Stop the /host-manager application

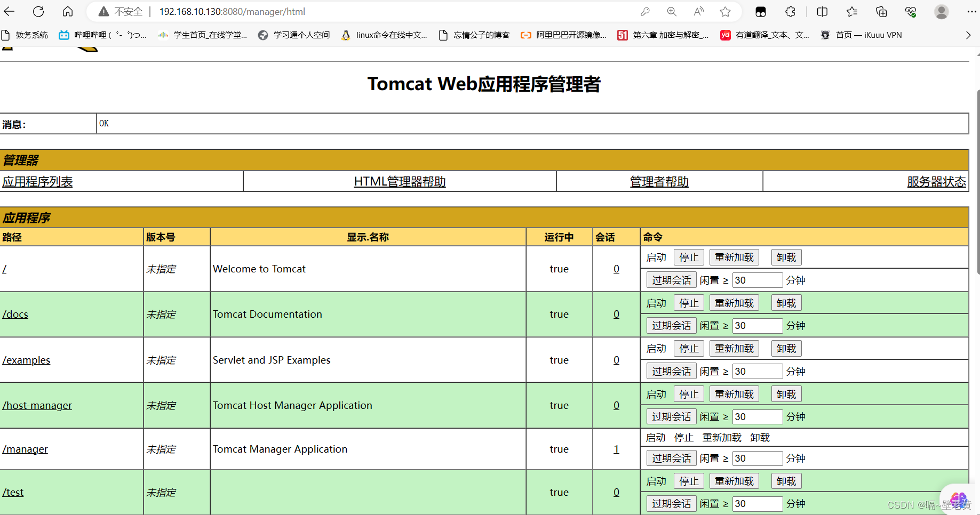point(689,395)
